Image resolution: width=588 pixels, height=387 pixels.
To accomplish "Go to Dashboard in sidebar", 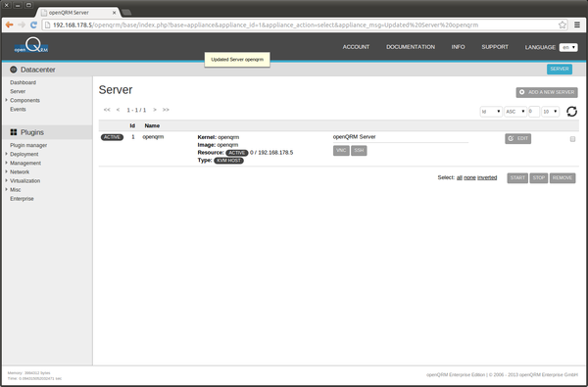I will tap(23, 82).
